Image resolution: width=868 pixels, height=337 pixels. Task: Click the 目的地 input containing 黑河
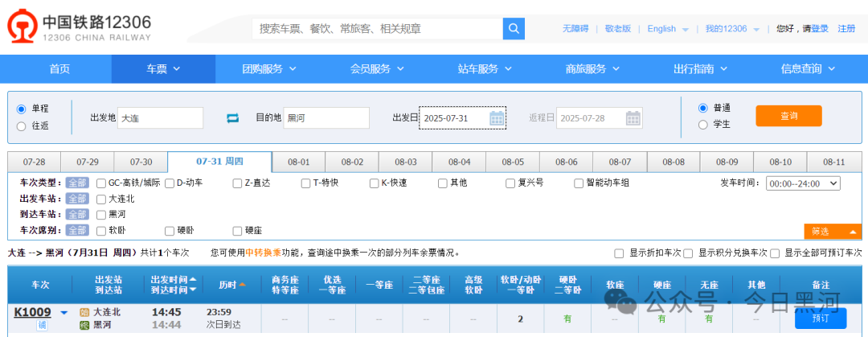[326, 118]
